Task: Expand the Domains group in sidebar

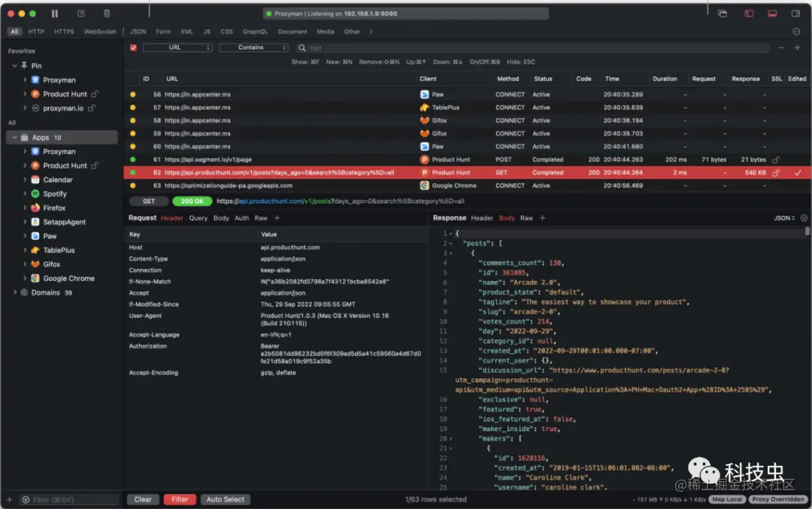Action: [14, 292]
